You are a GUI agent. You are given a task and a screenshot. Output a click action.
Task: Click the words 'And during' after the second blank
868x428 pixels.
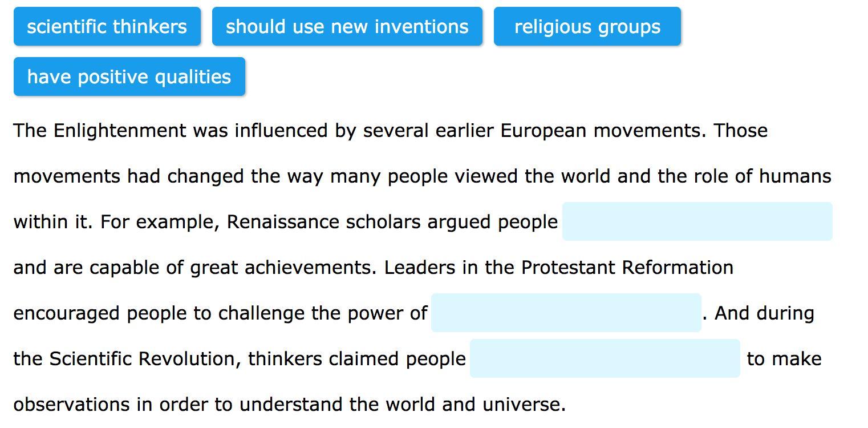(764, 313)
